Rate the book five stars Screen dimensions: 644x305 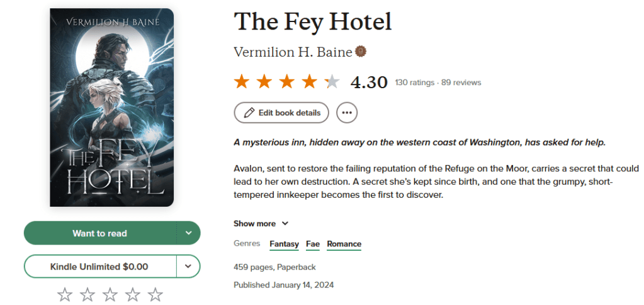[x=155, y=294]
